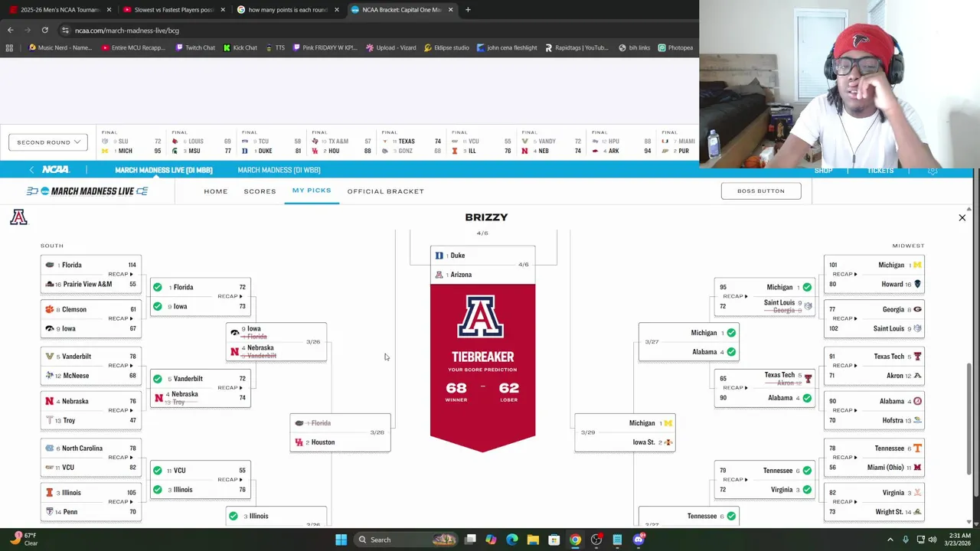Click the browser address bar
Image resolution: width=980 pixels, height=551 pixels.
pos(367,30)
